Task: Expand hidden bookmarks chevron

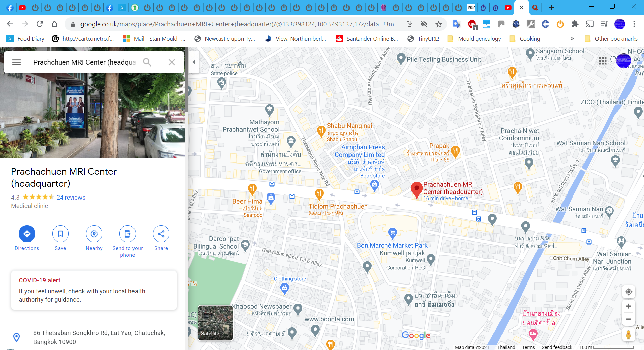Action: click(x=572, y=39)
